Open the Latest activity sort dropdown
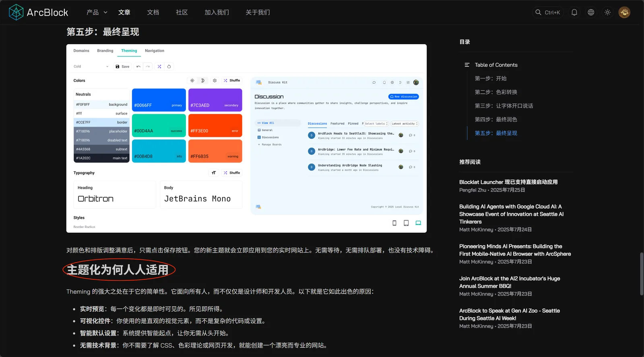 [x=405, y=124]
